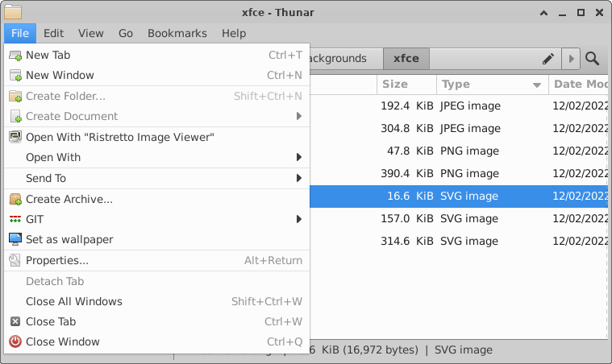Select Create Archive... entry

(156, 199)
